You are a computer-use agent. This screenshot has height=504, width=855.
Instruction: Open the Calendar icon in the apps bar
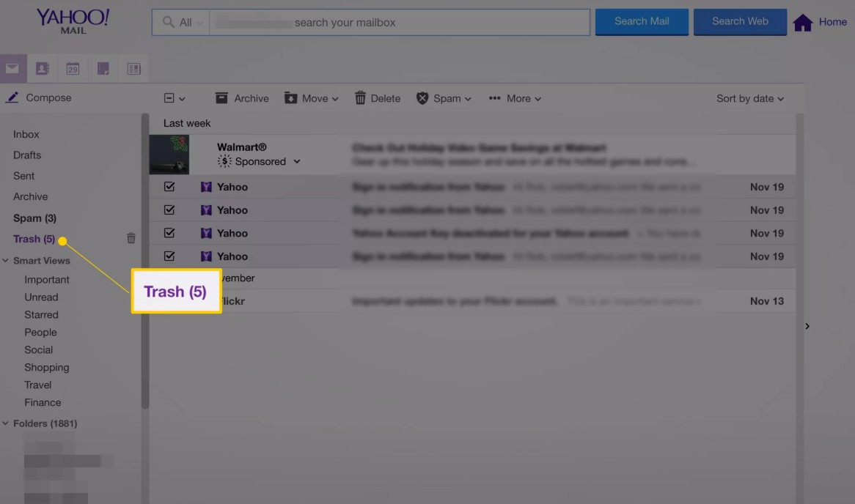pos(73,68)
